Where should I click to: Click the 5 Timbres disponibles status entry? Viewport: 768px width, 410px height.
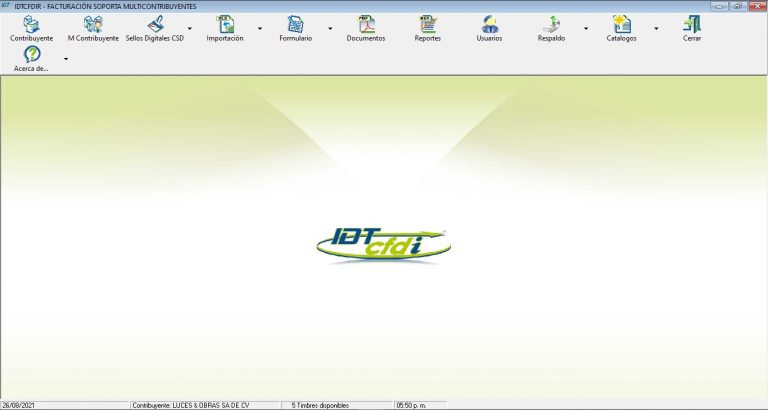[320, 406]
